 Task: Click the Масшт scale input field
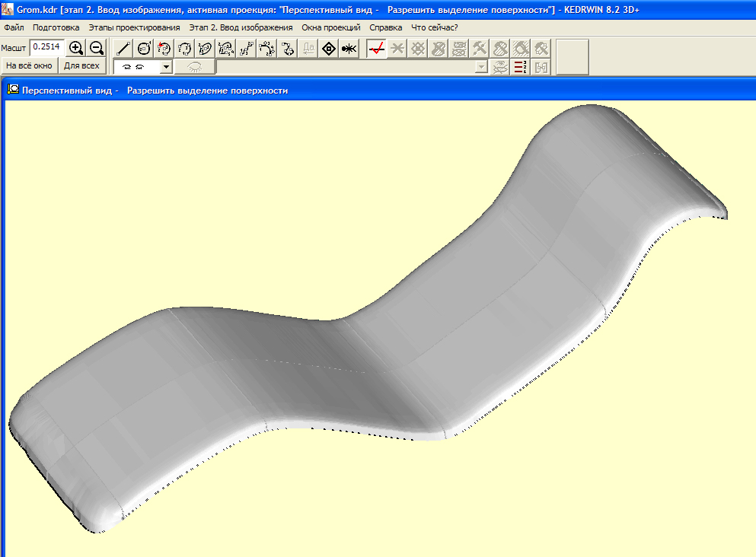point(46,47)
